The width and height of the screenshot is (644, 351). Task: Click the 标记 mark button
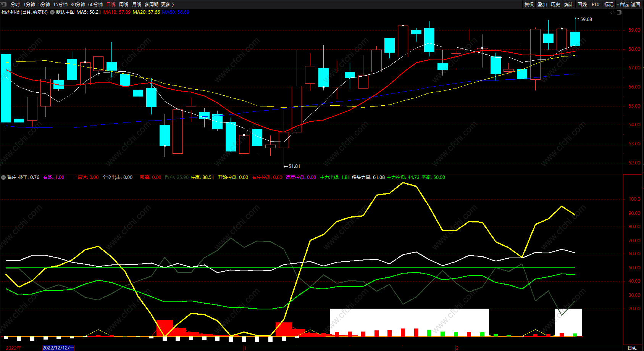[609, 4]
